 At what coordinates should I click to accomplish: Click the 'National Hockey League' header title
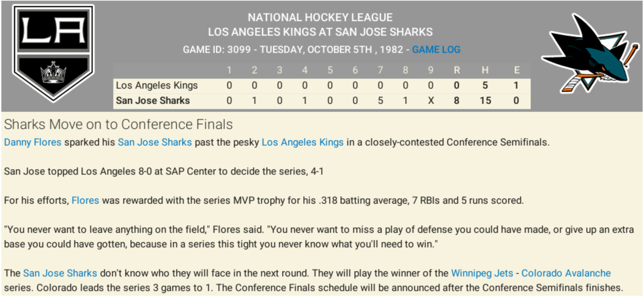tap(320, 17)
